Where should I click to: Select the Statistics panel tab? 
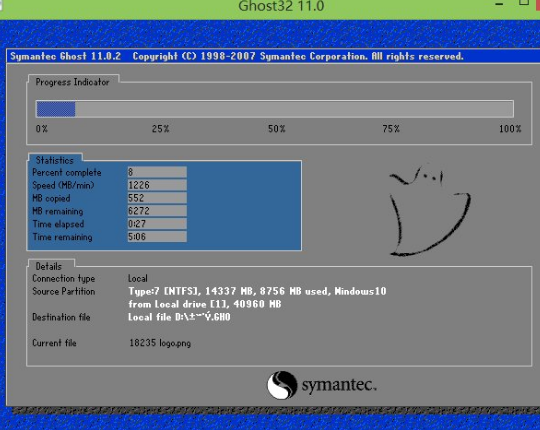(55, 160)
